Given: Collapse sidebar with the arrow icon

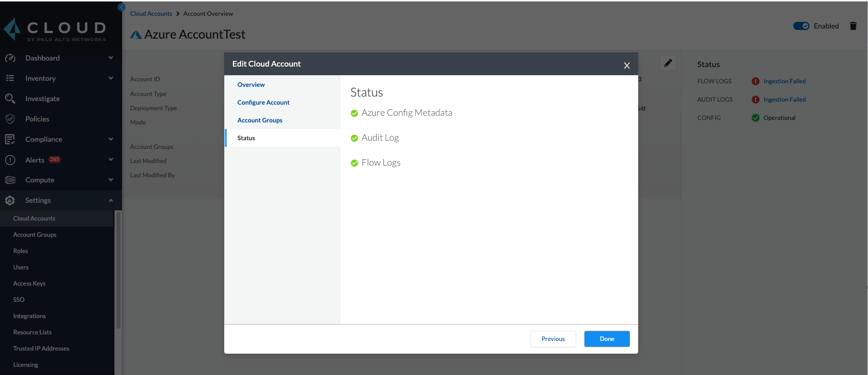Looking at the screenshot, I should (x=121, y=7).
